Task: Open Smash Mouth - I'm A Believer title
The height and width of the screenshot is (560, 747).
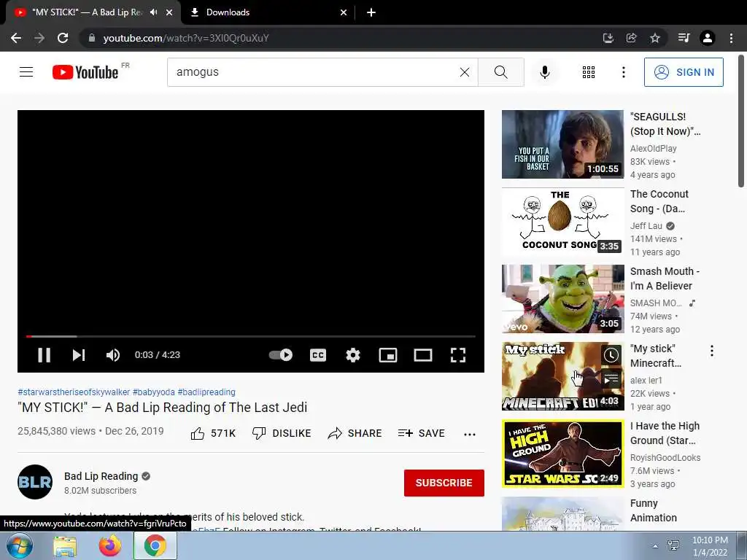Action: 665,278
